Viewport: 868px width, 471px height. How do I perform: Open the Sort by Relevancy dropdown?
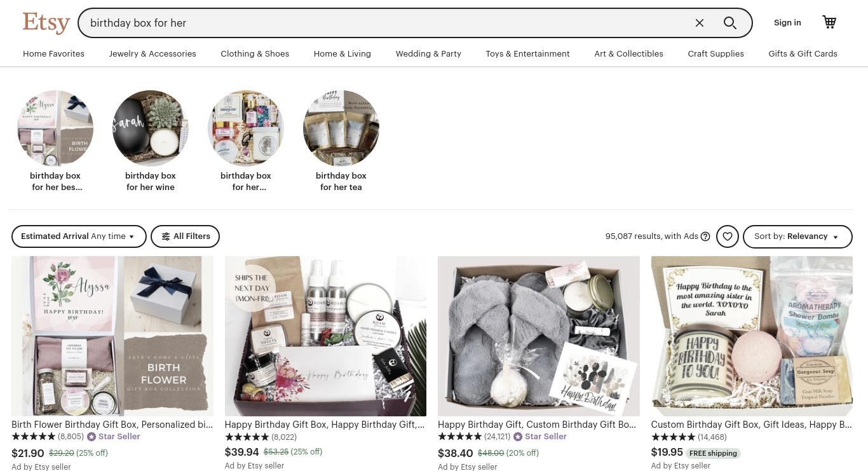797,236
